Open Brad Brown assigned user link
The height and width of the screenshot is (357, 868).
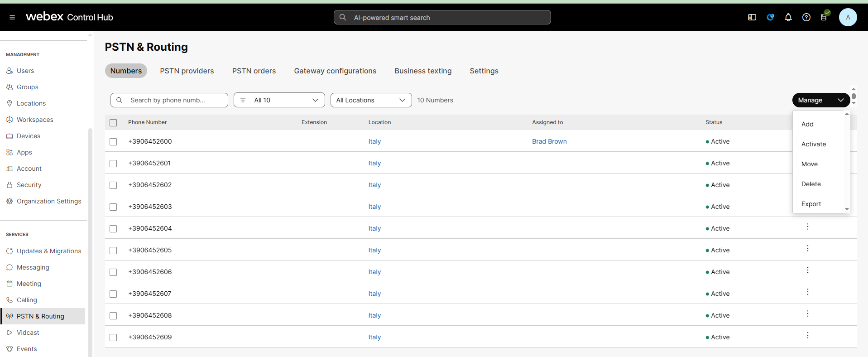point(549,141)
